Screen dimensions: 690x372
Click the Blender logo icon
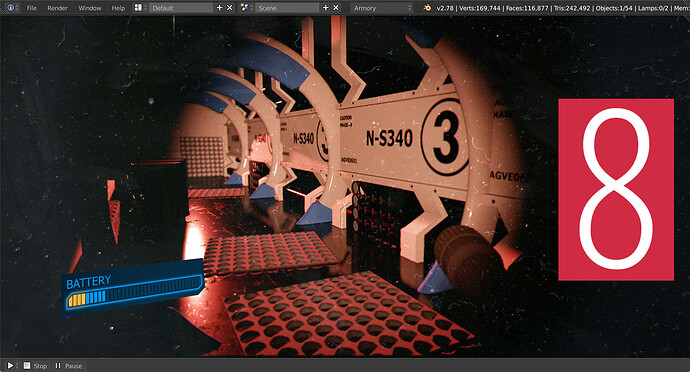[426, 7]
